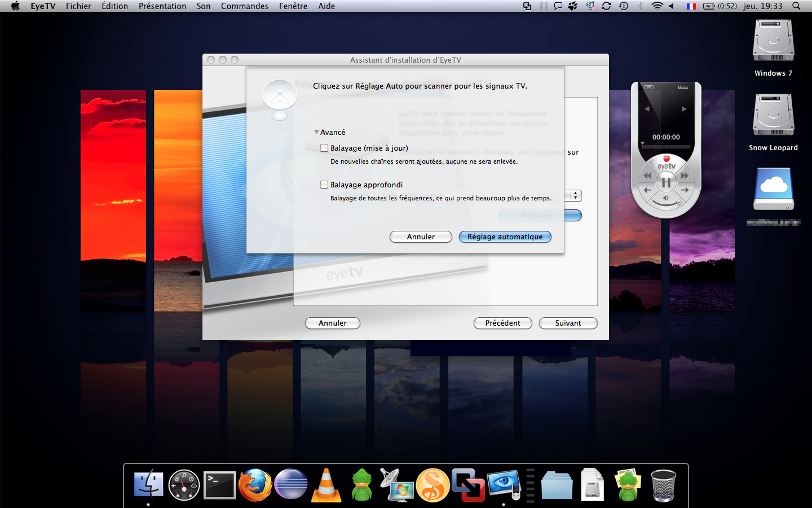Collapse the Avancé disclosure triangle

pyautogui.click(x=316, y=132)
